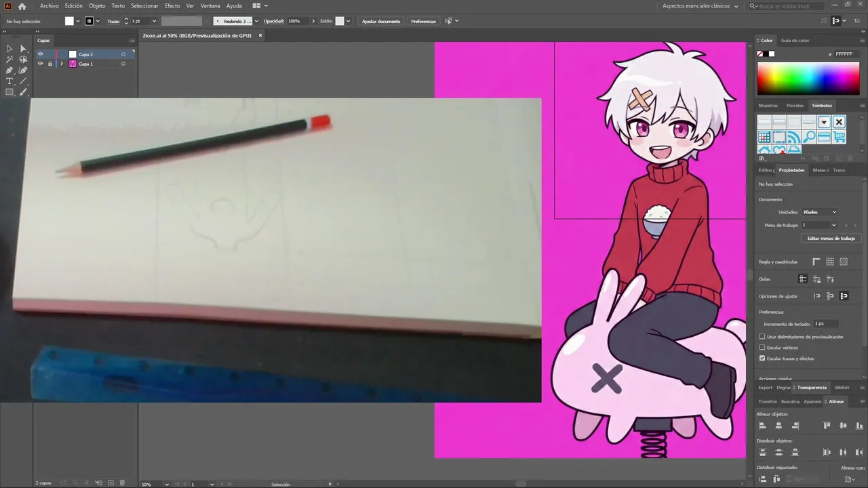Select the Magic Wand tool
Viewport: 868px width, 488px height.
9,60
